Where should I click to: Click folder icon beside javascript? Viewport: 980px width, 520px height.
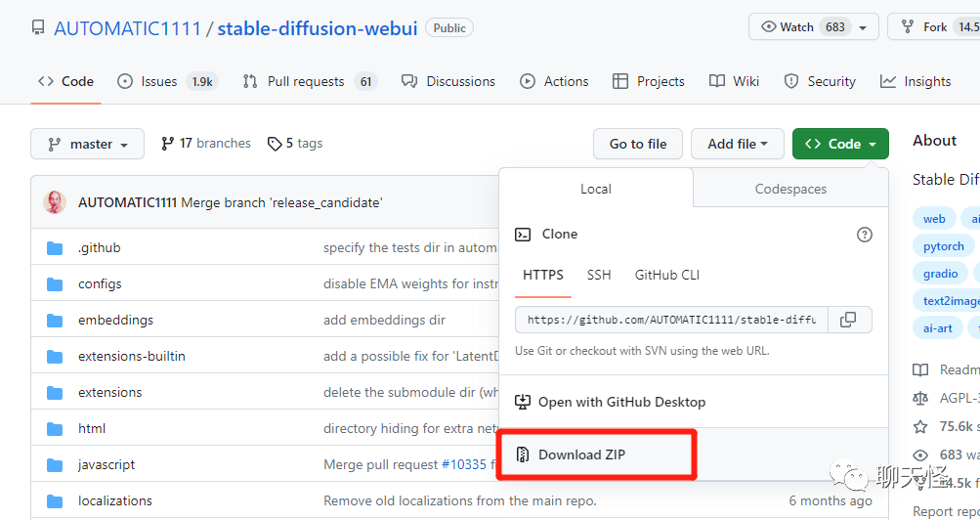55,465
